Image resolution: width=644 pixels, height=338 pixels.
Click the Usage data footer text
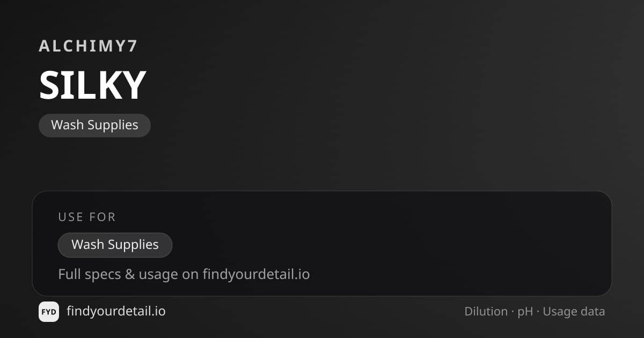574,312
